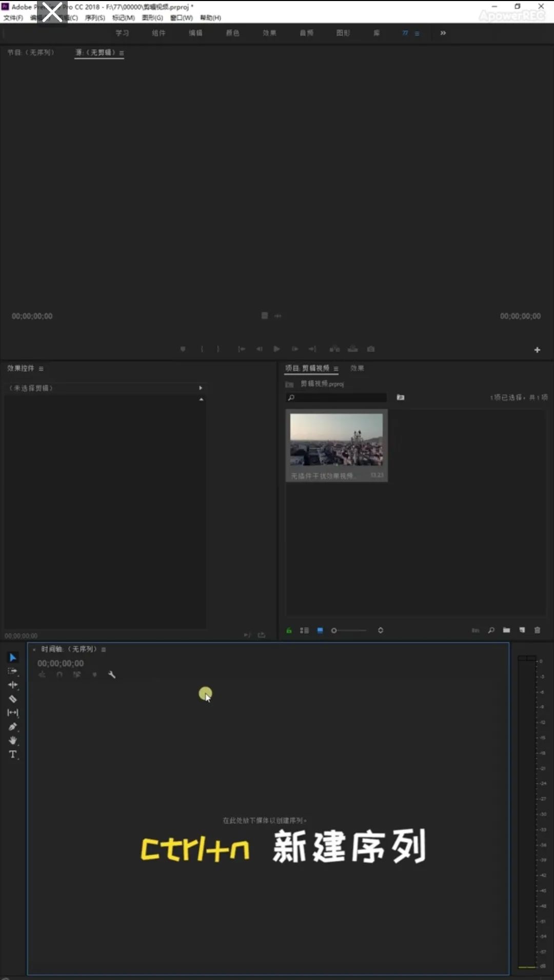
Task: Select the city video clip thumbnail
Action: 337,439
